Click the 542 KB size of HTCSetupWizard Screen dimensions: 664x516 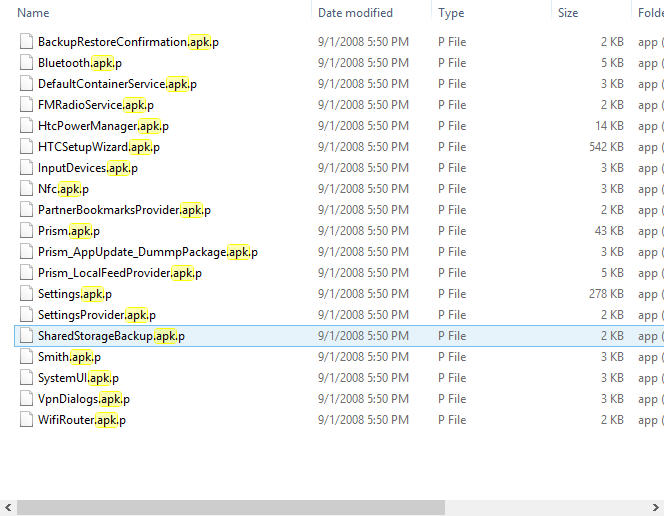pyautogui.click(x=606, y=147)
